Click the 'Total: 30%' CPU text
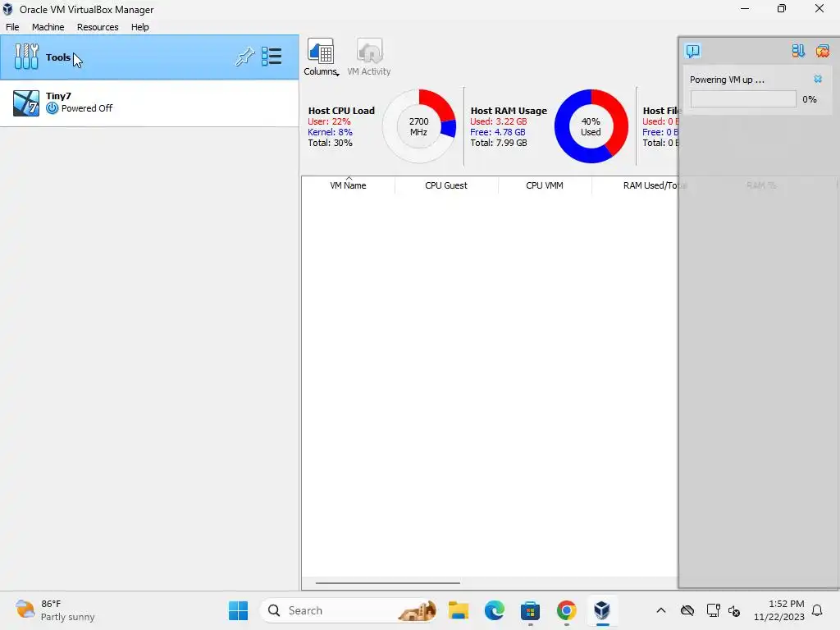This screenshot has width=840, height=630. point(330,143)
